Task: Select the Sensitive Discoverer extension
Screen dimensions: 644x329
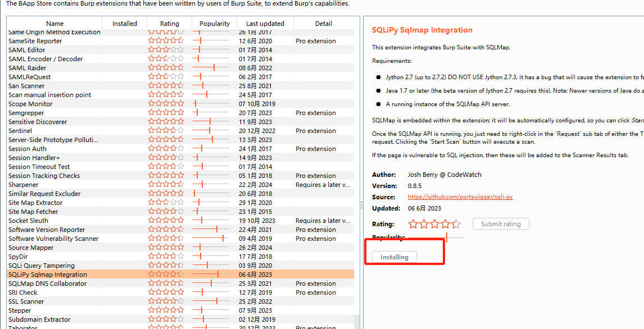Action: tap(181, 122)
